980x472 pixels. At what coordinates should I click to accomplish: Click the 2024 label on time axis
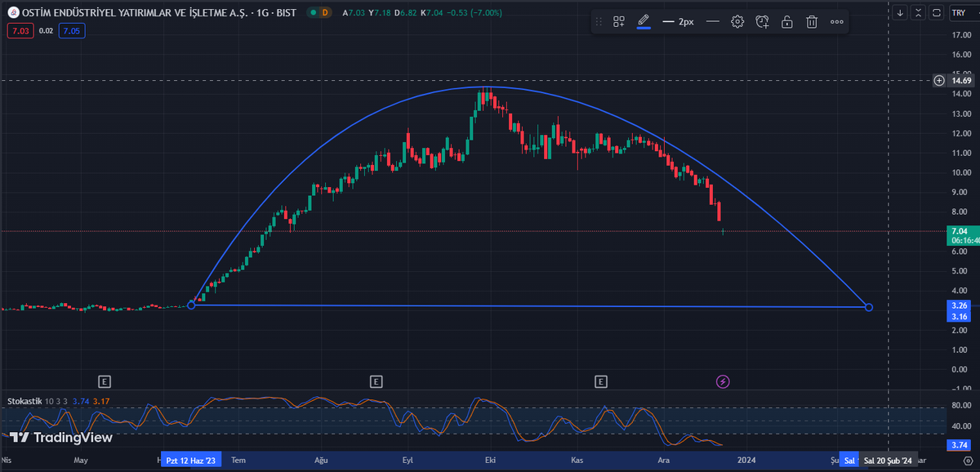coord(746,461)
